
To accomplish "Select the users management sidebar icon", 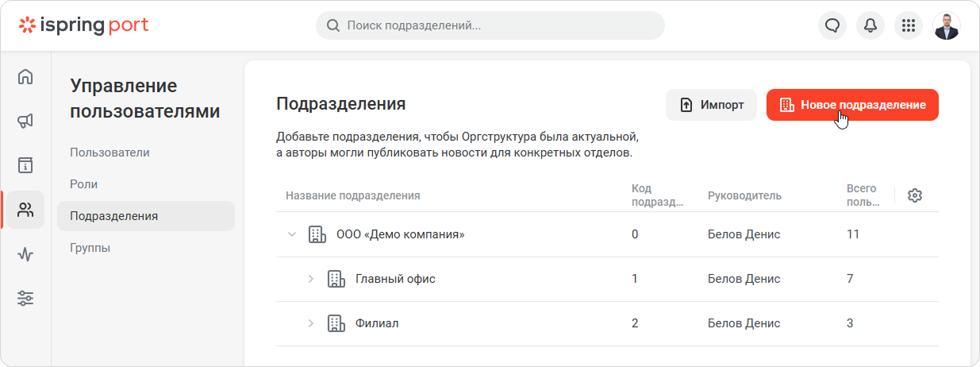I will tap(25, 210).
